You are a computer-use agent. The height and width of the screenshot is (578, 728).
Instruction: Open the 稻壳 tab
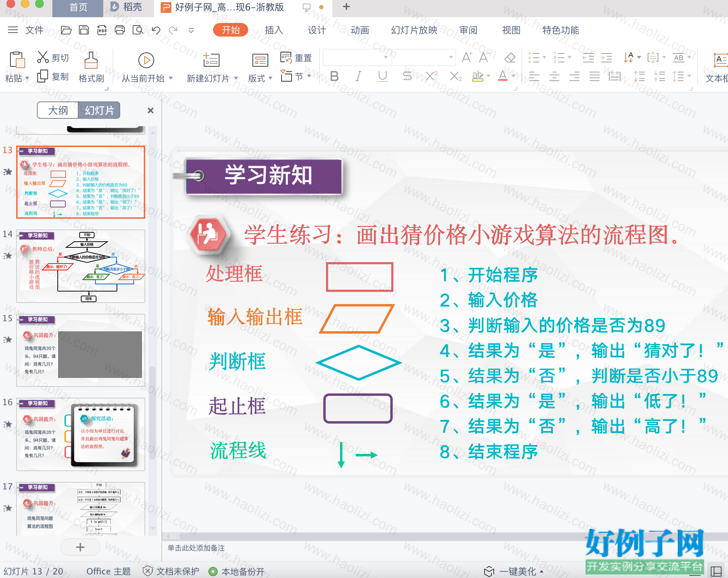click(126, 7)
